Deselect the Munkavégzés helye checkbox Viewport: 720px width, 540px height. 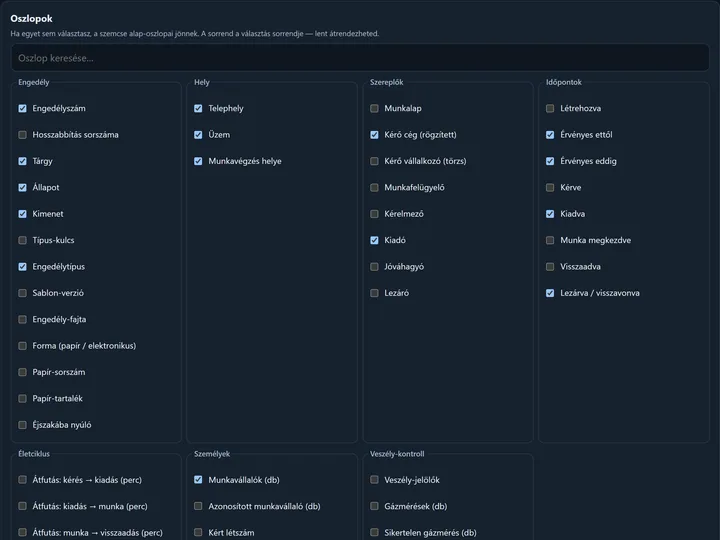198,161
